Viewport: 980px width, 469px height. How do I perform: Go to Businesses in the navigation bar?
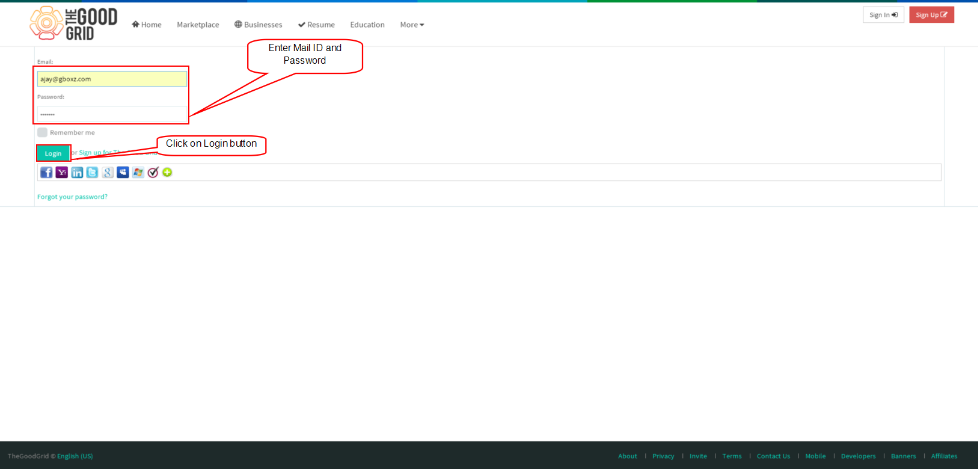pos(259,25)
